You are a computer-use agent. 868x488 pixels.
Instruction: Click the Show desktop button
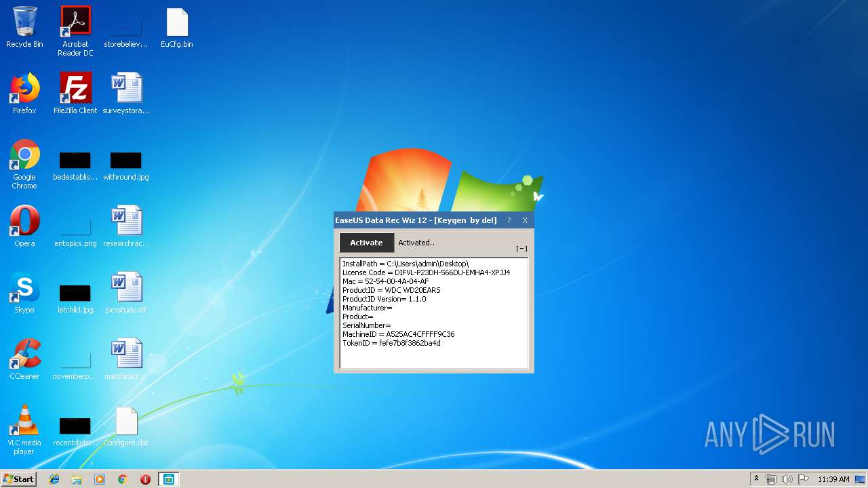click(861, 479)
